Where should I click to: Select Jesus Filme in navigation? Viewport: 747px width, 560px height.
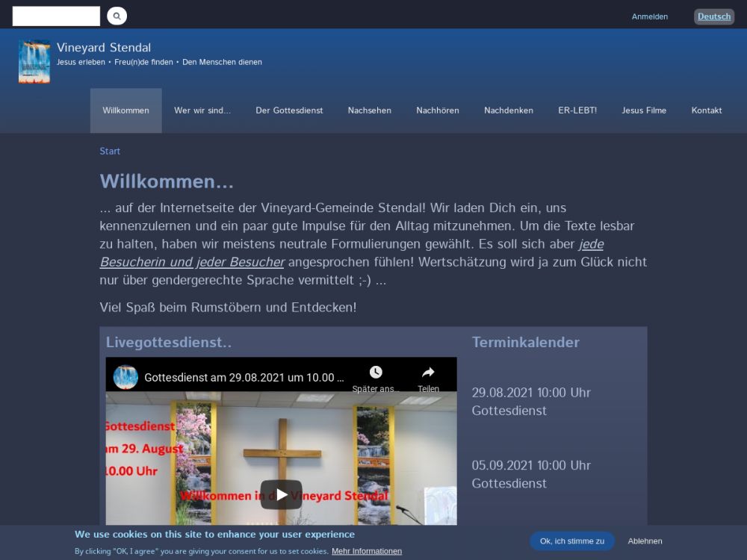point(644,111)
